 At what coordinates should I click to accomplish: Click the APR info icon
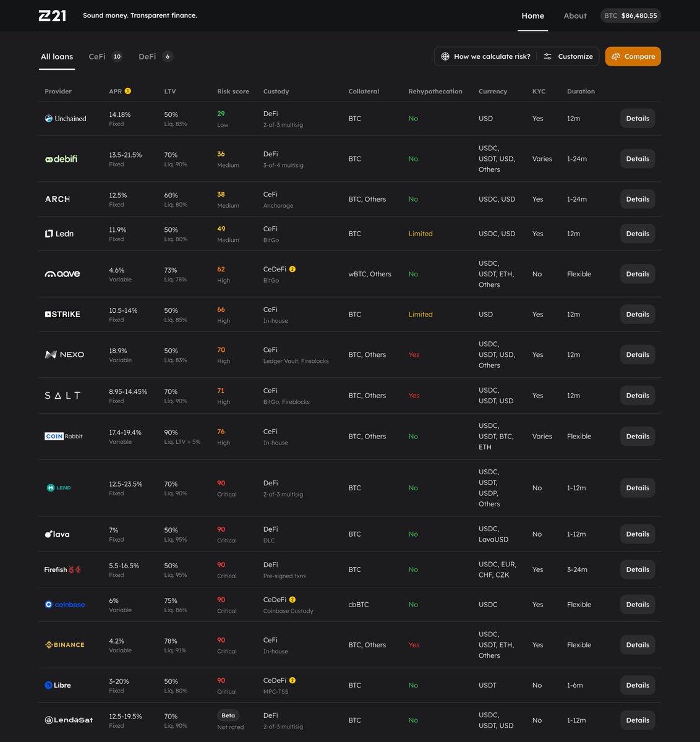(x=128, y=91)
